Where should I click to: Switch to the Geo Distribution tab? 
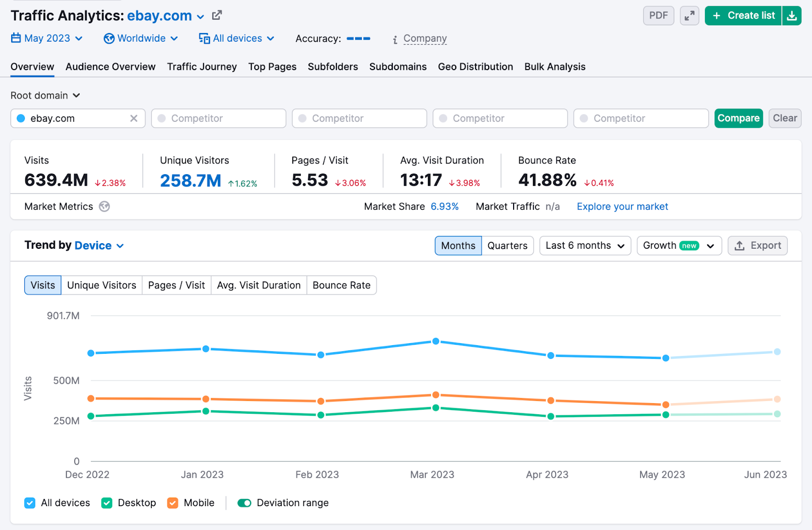(476, 67)
